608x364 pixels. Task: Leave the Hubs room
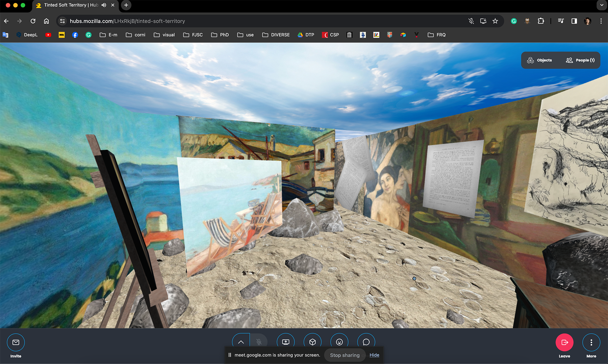click(x=564, y=342)
